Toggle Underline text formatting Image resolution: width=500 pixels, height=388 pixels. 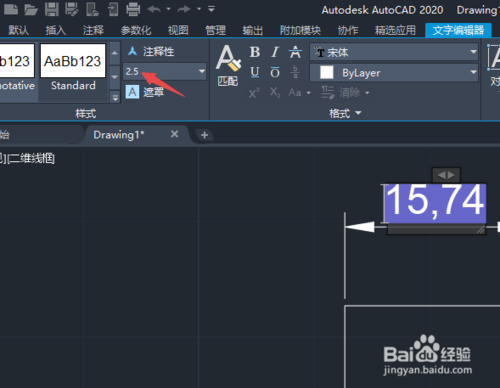tap(255, 72)
